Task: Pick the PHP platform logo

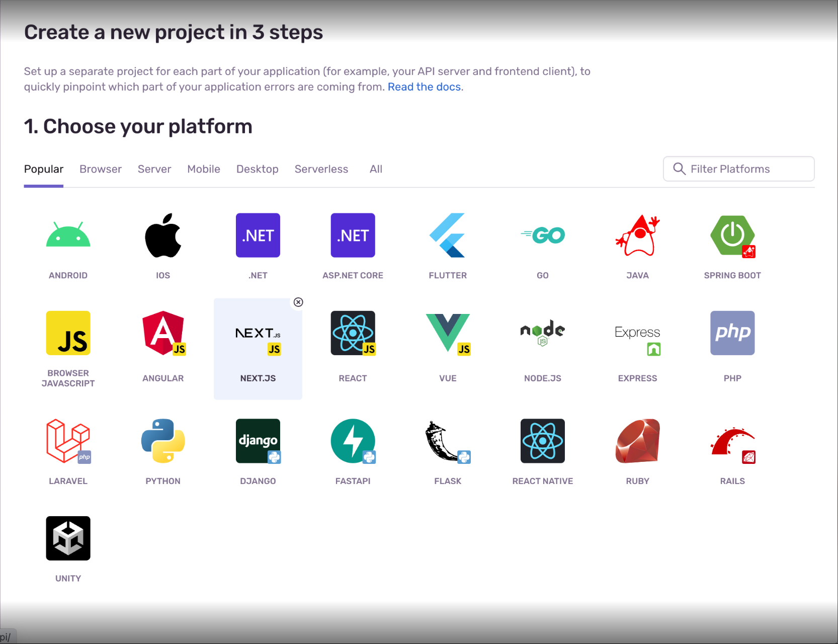Action: 732,333
